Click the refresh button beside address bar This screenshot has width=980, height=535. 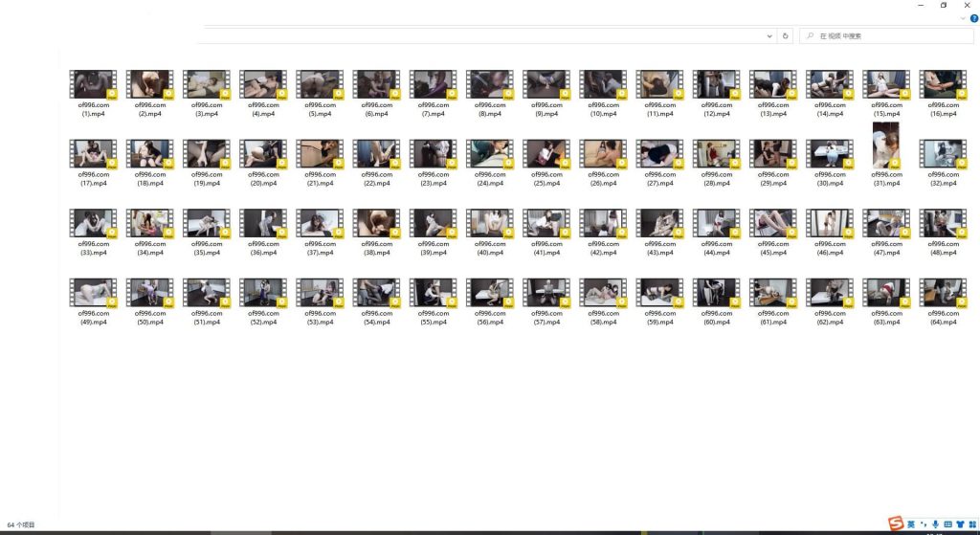tap(786, 36)
